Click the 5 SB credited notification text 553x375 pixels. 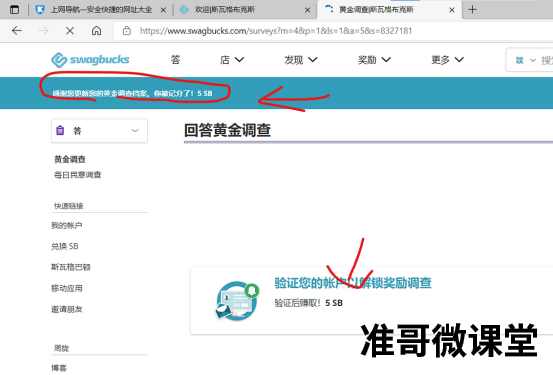132,93
